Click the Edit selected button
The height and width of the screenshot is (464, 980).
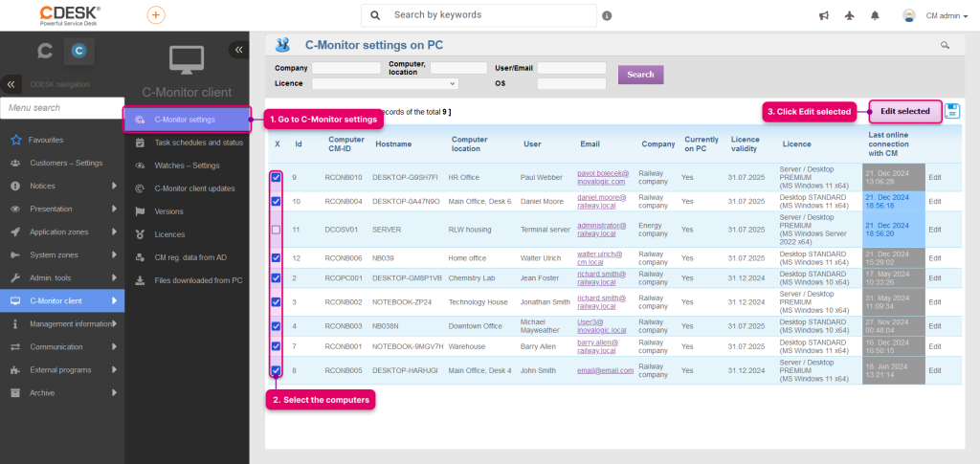click(x=905, y=111)
